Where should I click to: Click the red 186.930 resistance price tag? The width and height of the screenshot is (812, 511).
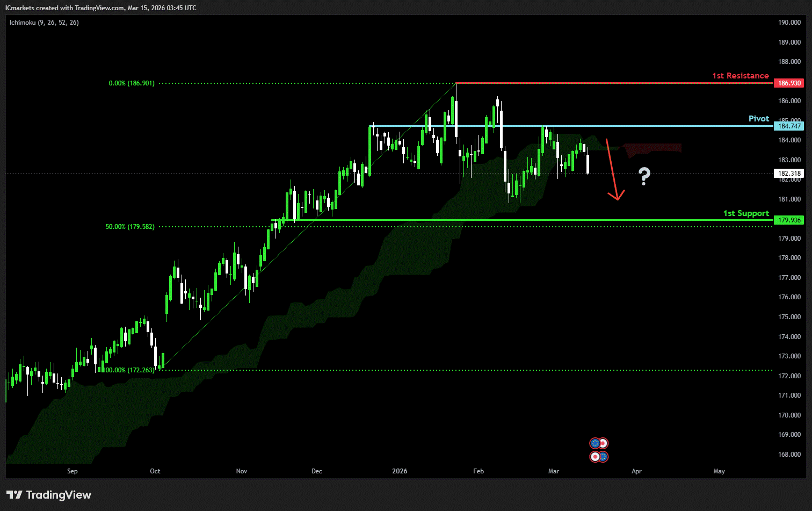(x=789, y=83)
